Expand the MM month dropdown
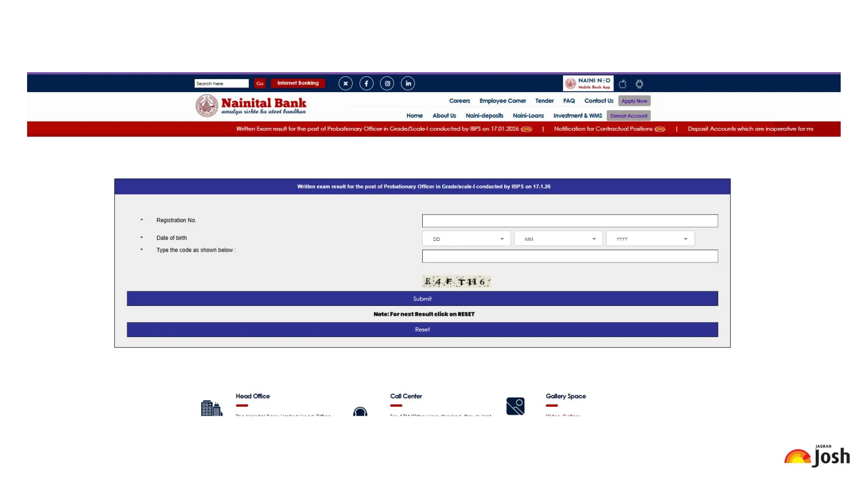The height and width of the screenshot is (488, 868). 558,239
